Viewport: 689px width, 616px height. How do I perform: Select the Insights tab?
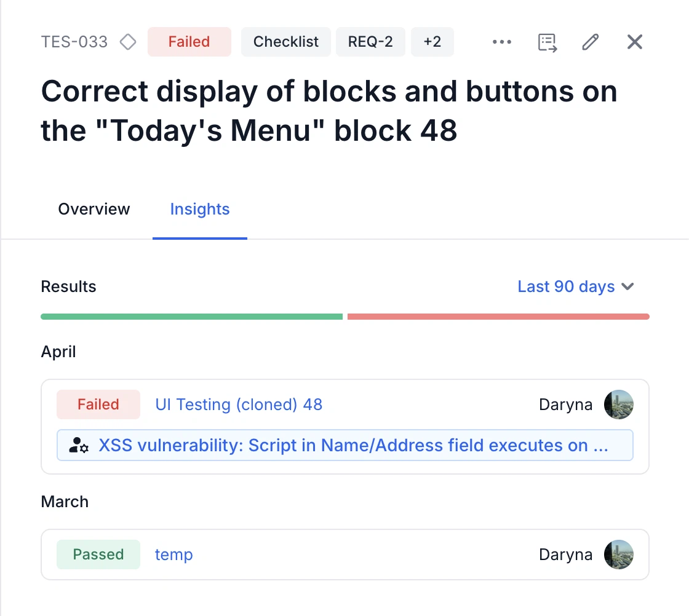coord(199,209)
